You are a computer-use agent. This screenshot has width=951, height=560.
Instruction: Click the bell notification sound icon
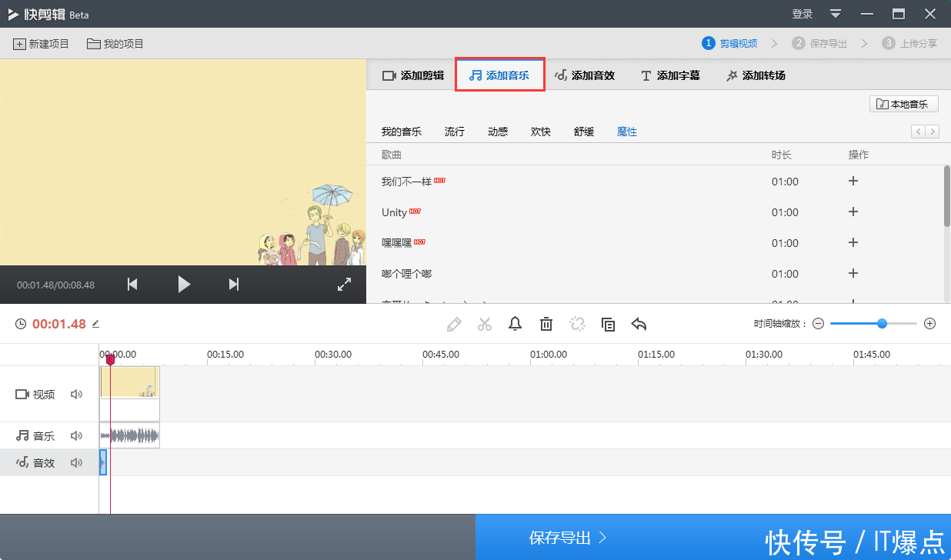[x=516, y=324]
